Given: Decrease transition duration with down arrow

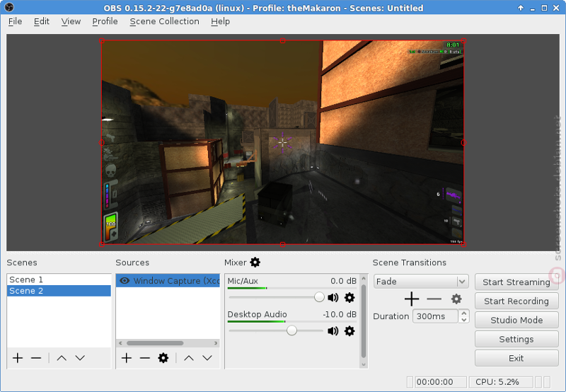Looking at the screenshot, I should (x=464, y=319).
